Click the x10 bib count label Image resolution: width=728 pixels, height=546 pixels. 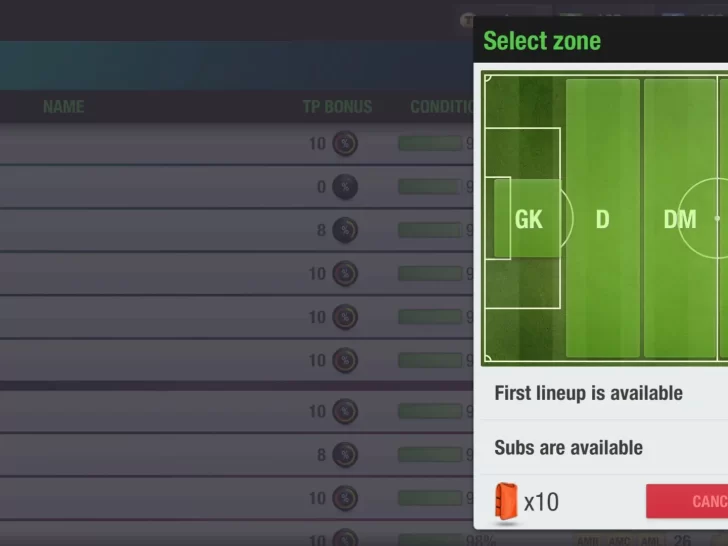pos(541,501)
